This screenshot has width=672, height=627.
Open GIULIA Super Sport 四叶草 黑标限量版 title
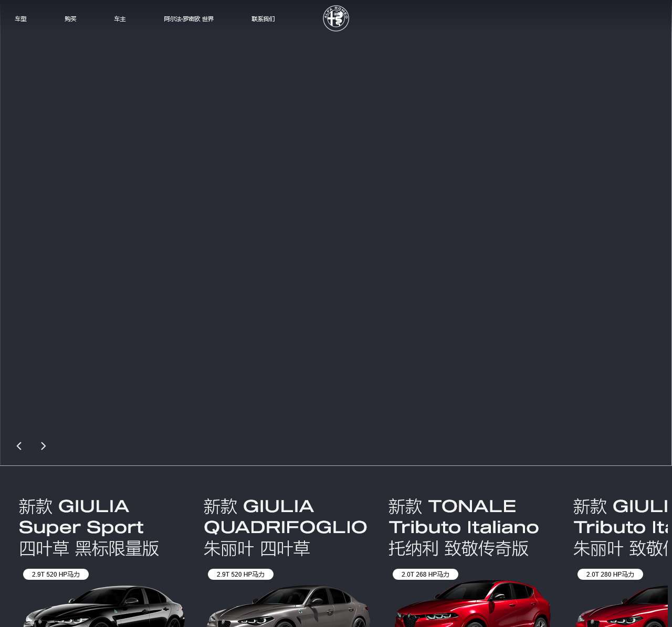pos(89,527)
